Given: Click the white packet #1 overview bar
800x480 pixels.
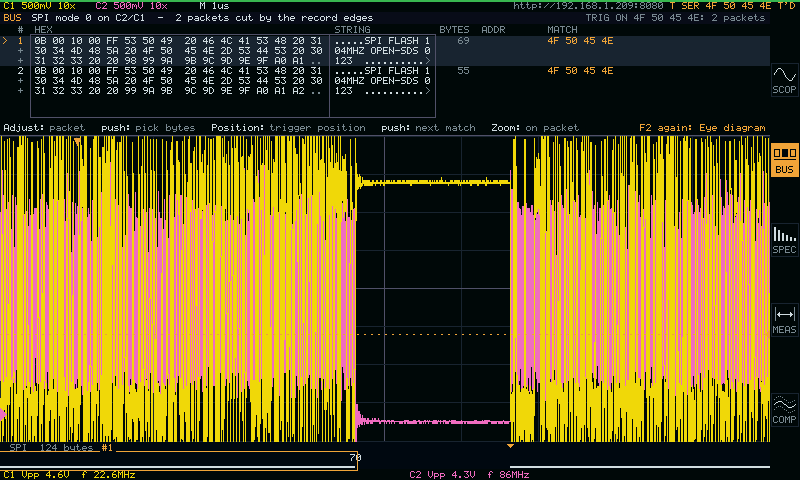Looking at the screenshot, I should point(179,467).
